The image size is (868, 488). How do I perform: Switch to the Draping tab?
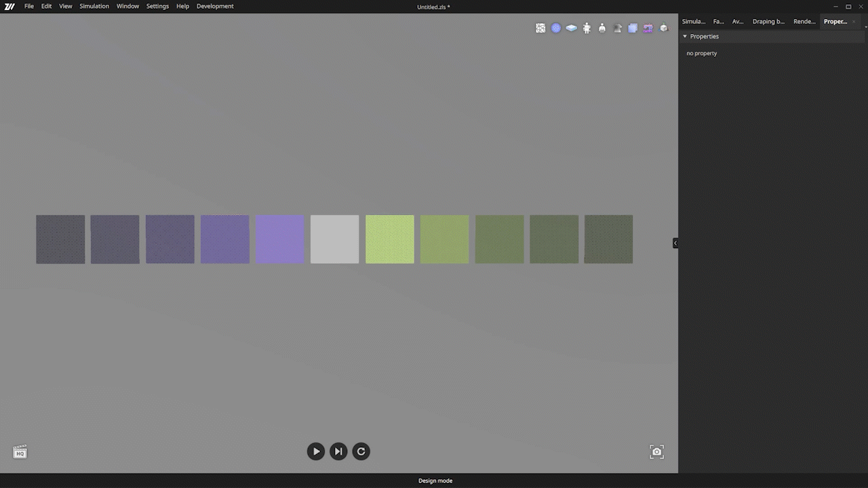tap(768, 22)
